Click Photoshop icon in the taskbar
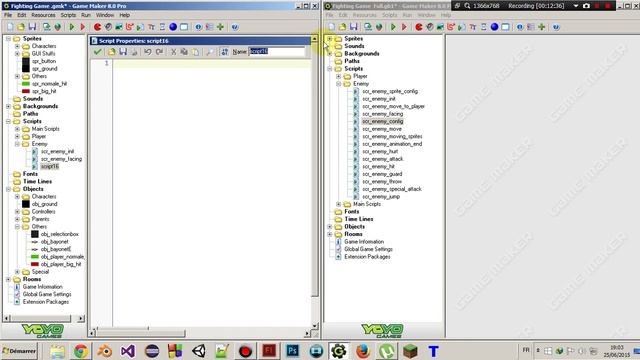 click(x=292, y=351)
